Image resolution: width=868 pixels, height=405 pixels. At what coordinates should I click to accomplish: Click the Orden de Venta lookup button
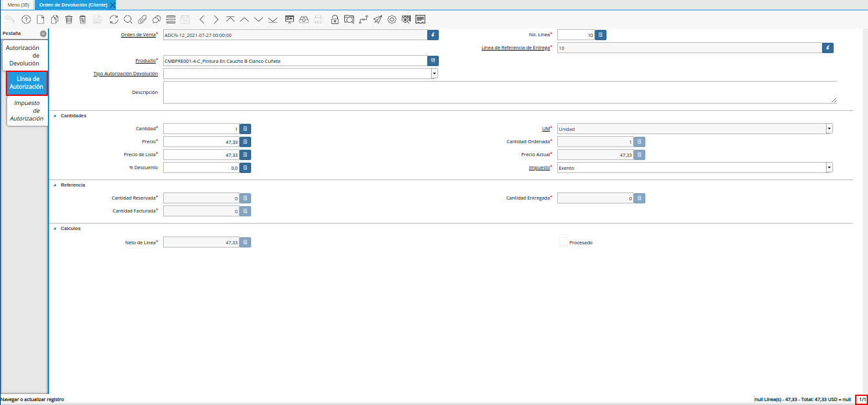tap(433, 35)
